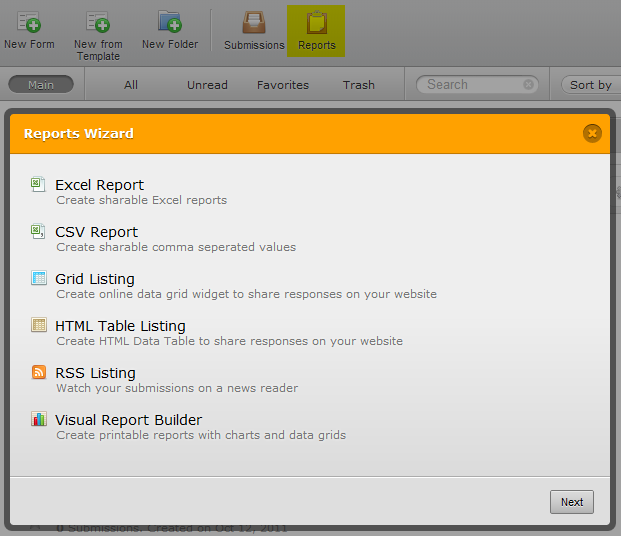
Task: Open the Favorites tab
Action: click(283, 85)
